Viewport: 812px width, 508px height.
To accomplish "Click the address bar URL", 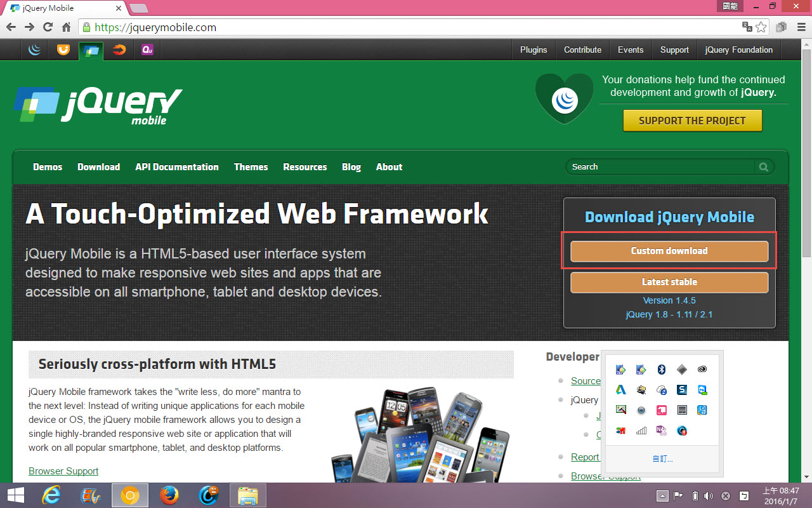I will (x=155, y=27).
